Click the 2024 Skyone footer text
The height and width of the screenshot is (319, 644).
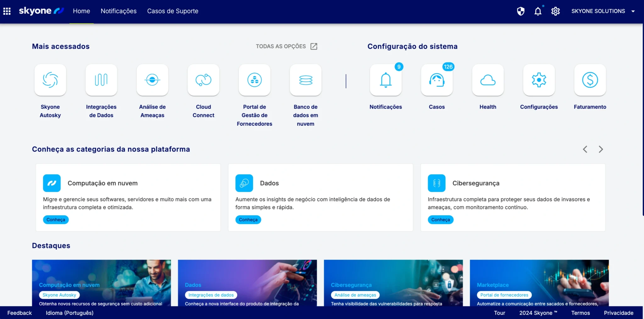pos(538,313)
